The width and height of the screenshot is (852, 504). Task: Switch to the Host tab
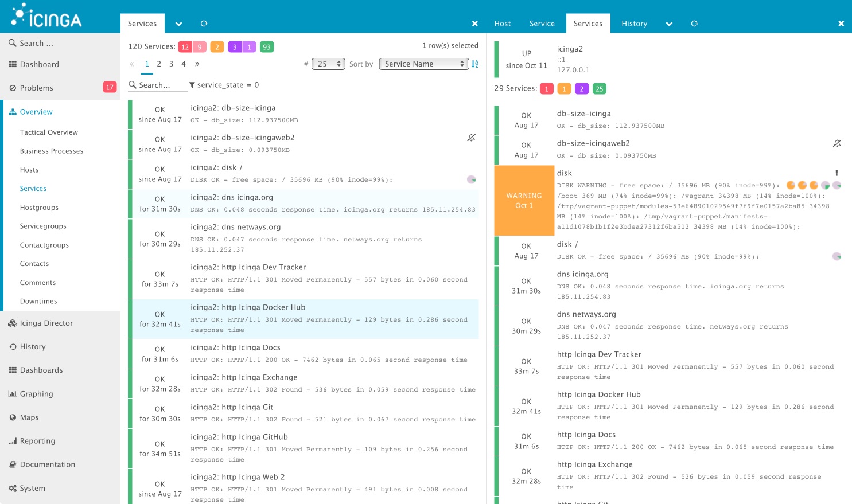tap(502, 24)
